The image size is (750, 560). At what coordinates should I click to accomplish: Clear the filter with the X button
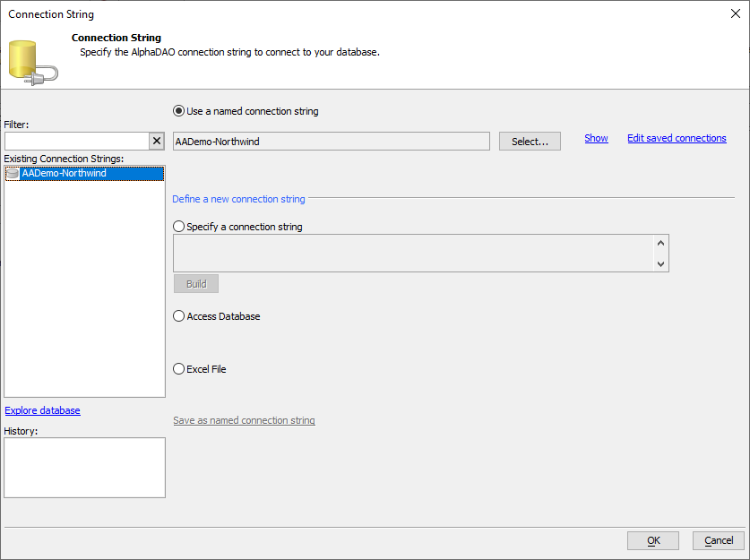point(157,141)
